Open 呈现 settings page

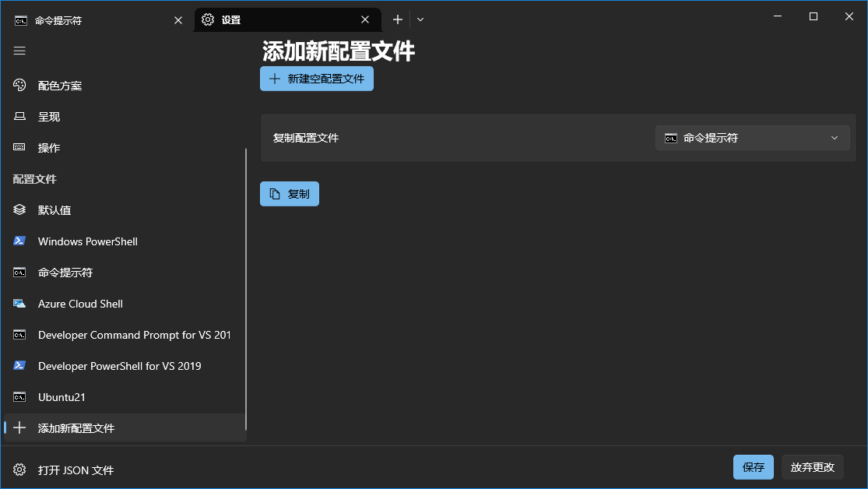click(x=124, y=116)
